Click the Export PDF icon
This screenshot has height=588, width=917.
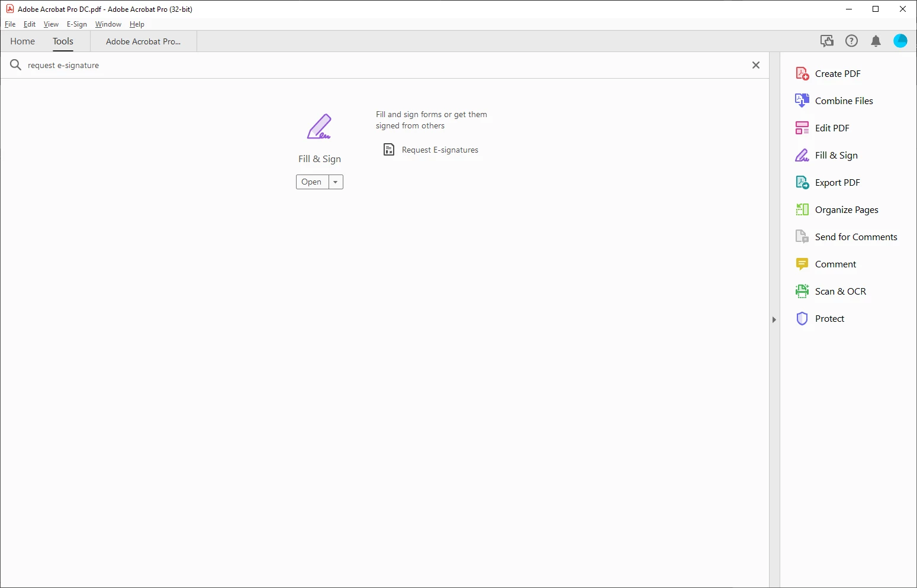click(x=802, y=182)
